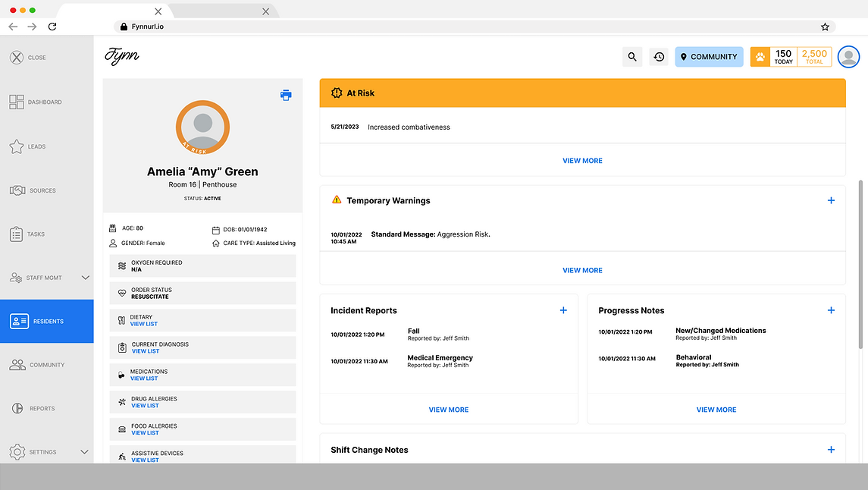Screen dimensions: 868x490
Task: View list link under Food Allergies
Action: pyautogui.click(x=145, y=432)
